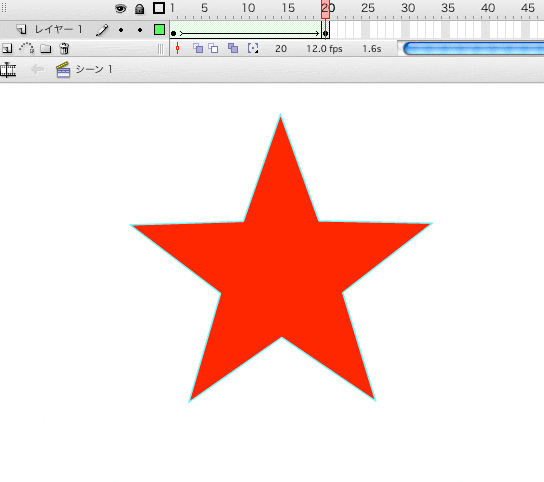This screenshot has width=544, height=482.
Task: Toggle lock dot for レイヤー 1
Action: [x=140, y=30]
